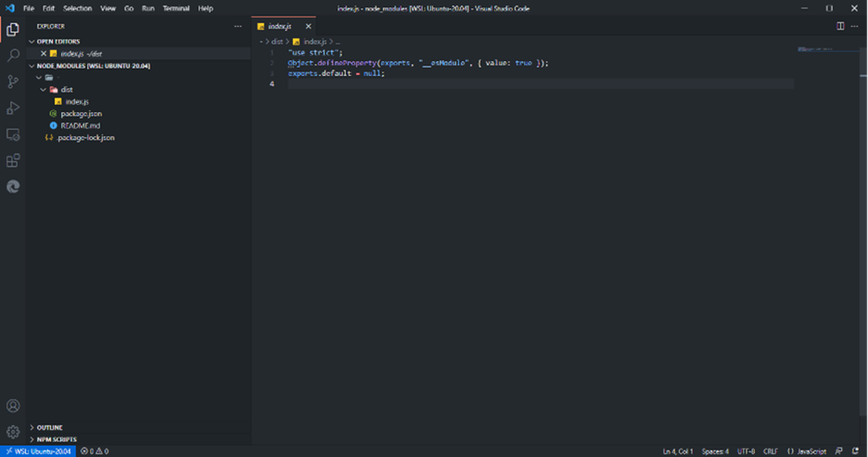The height and width of the screenshot is (457, 868).
Task: Open index.js in the dist folder tree
Action: tap(77, 102)
